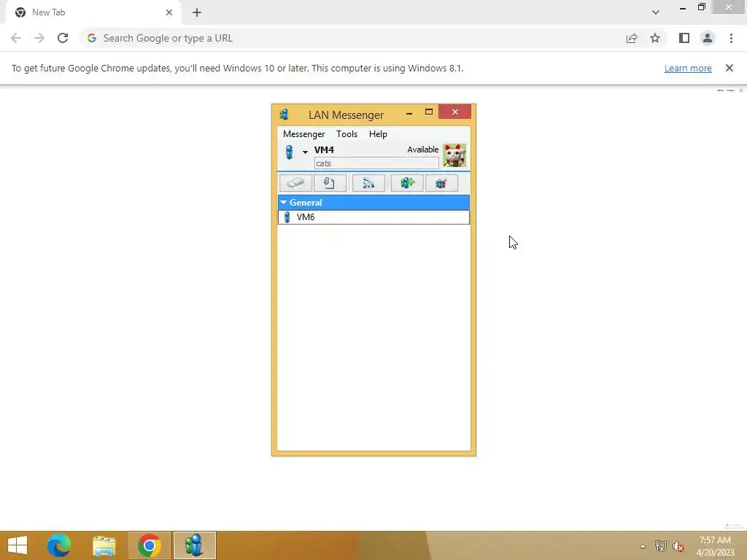Close the New Tab tab

point(169,12)
